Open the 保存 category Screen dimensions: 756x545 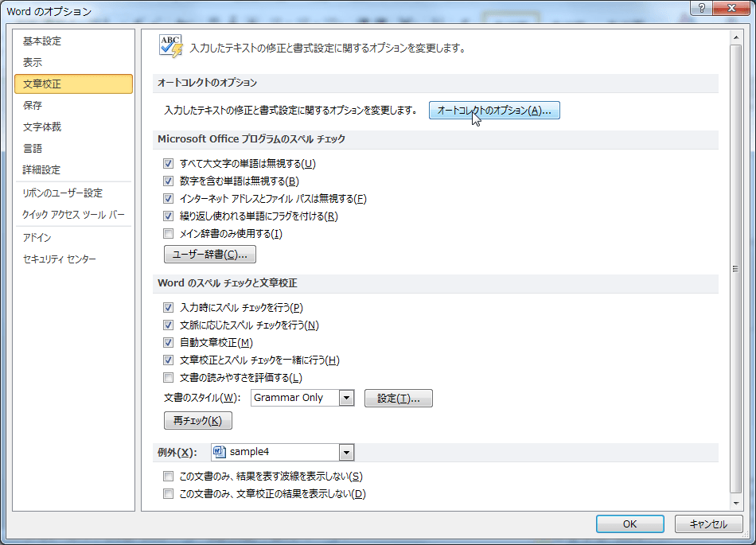point(73,105)
